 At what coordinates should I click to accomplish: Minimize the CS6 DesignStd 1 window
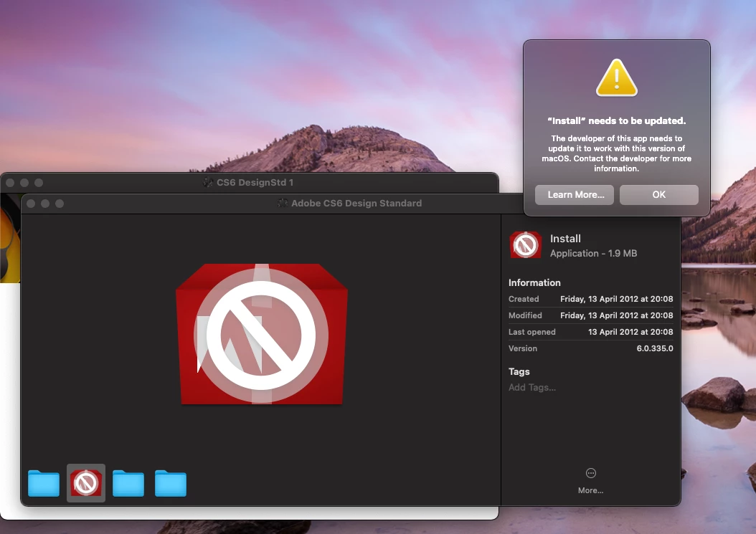coord(24,183)
